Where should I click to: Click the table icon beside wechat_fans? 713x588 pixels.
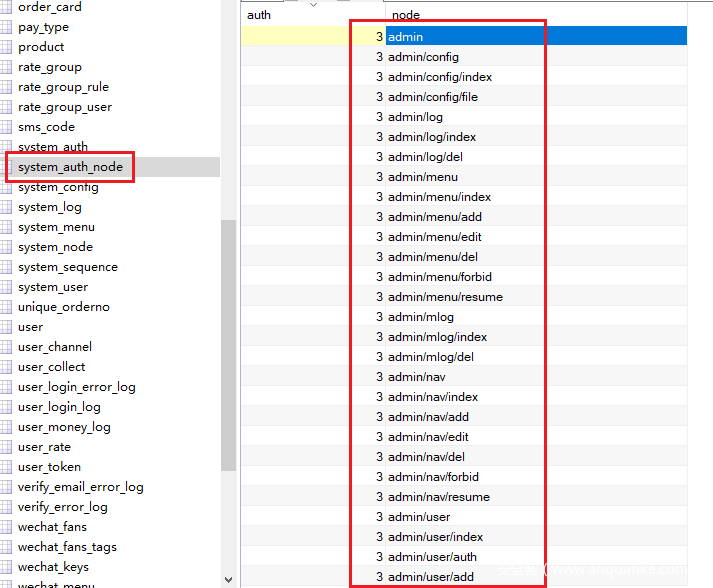pos(6,527)
